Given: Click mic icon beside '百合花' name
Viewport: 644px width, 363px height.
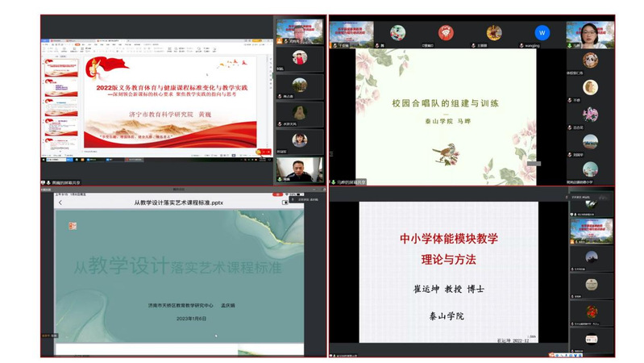Looking at the screenshot, I should [570, 127].
